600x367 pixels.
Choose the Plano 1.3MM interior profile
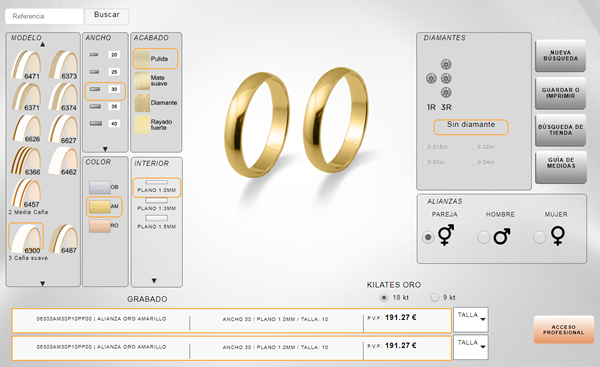pyautogui.click(x=157, y=205)
